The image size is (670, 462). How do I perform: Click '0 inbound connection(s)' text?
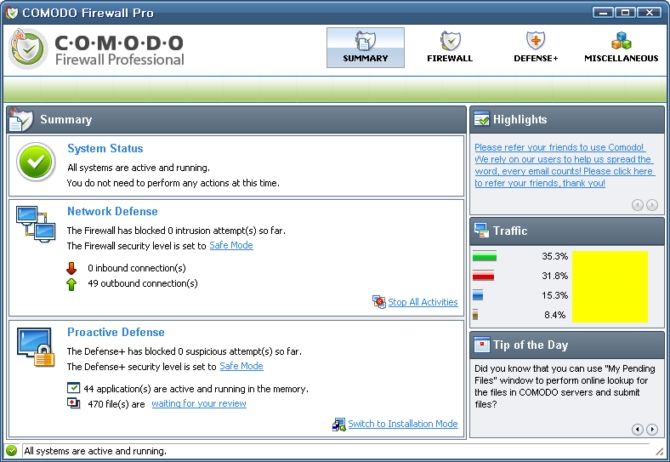point(137,268)
